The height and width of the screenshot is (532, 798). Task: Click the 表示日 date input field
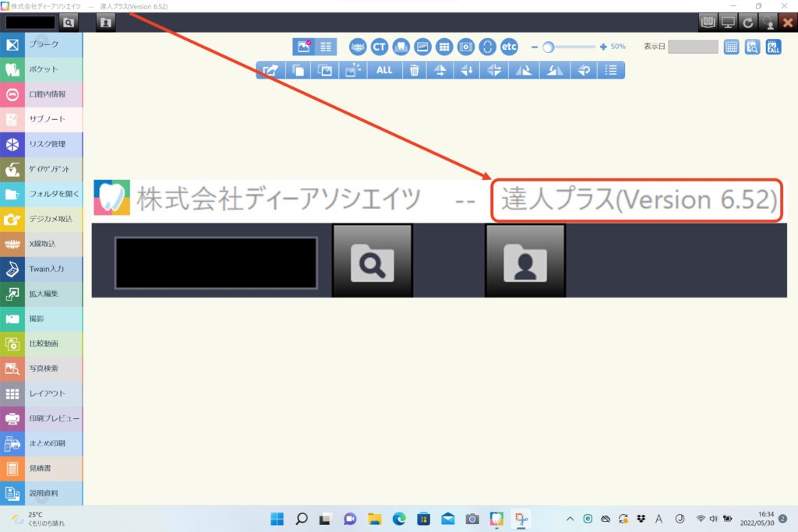693,47
